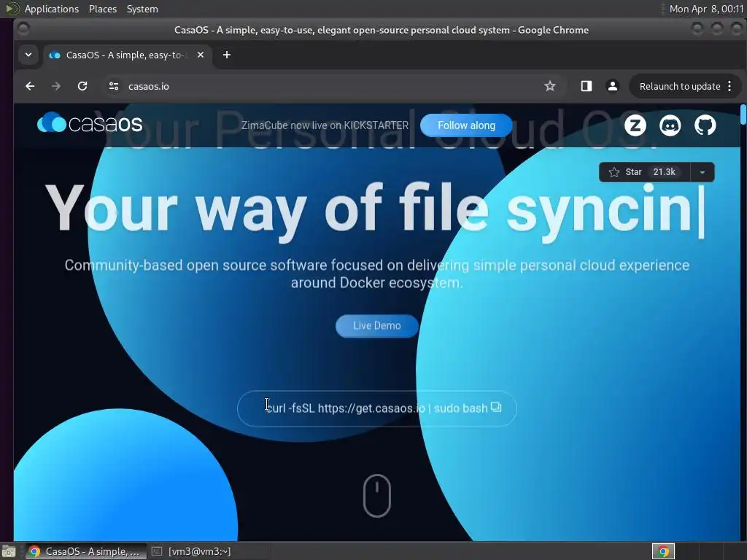Expand the tab search dropdown arrow
The height and width of the screenshot is (560, 747).
28,55
